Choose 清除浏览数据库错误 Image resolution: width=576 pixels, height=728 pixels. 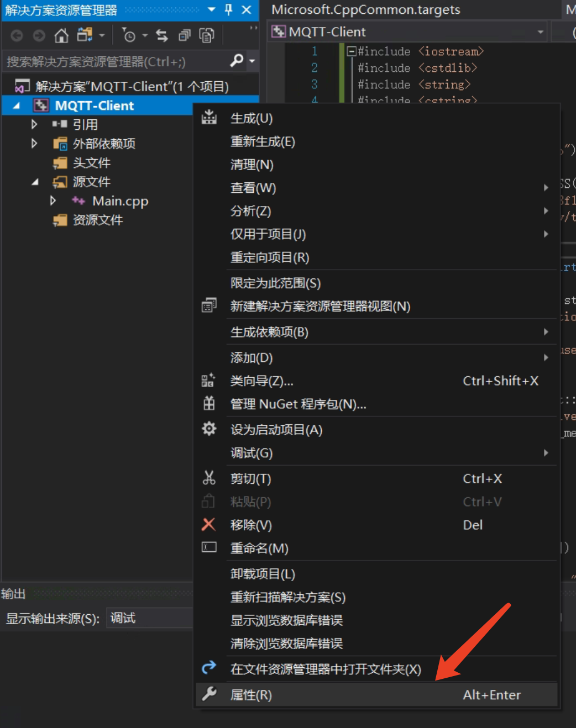(x=376, y=643)
